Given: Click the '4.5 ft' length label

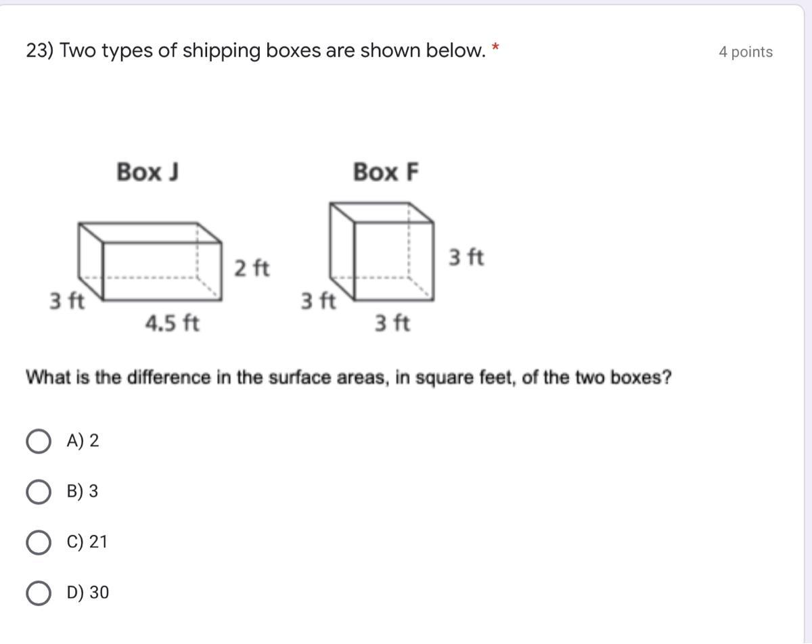Looking at the screenshot, I should (173, 324).
